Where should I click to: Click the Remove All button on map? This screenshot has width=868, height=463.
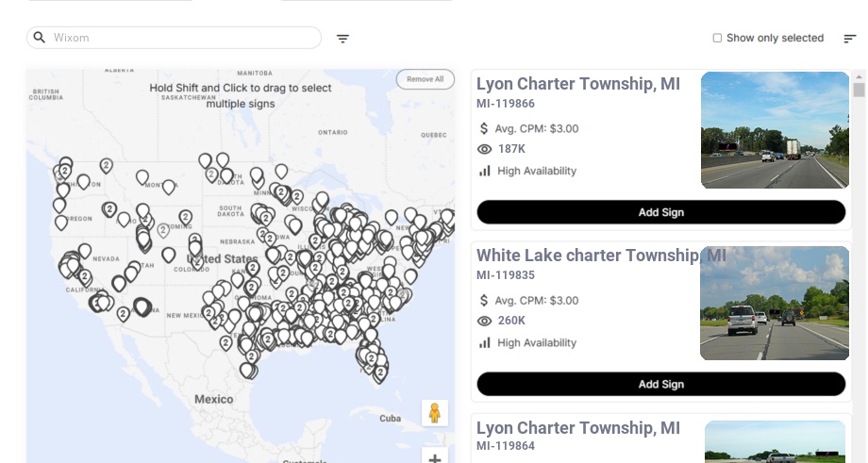pos(426,79)
